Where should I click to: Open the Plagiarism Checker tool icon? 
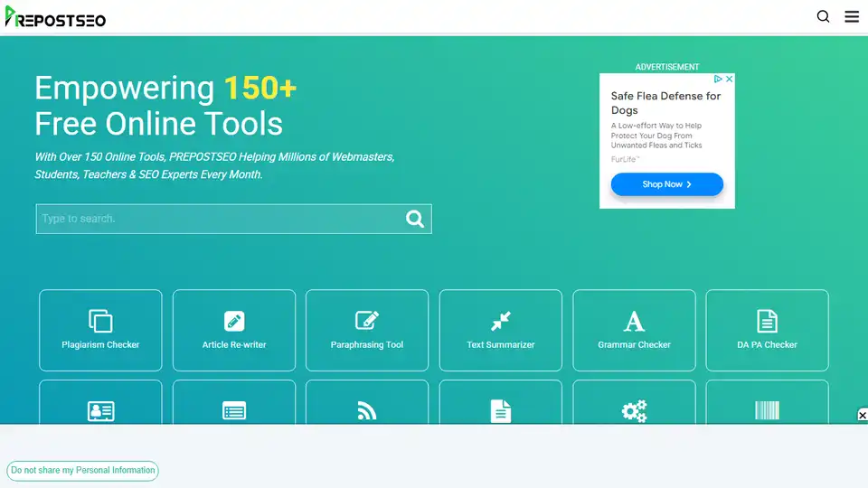tap(100, 321)
